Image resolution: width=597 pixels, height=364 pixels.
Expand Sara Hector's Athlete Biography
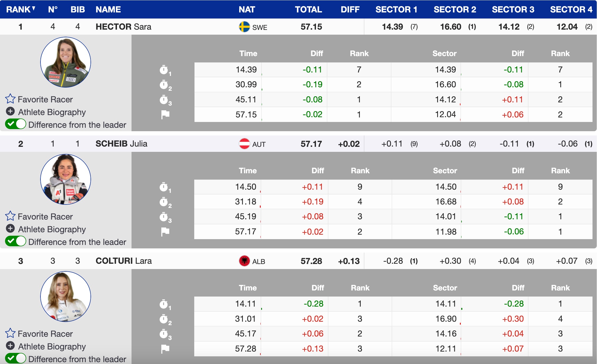(x=10, y=111)
